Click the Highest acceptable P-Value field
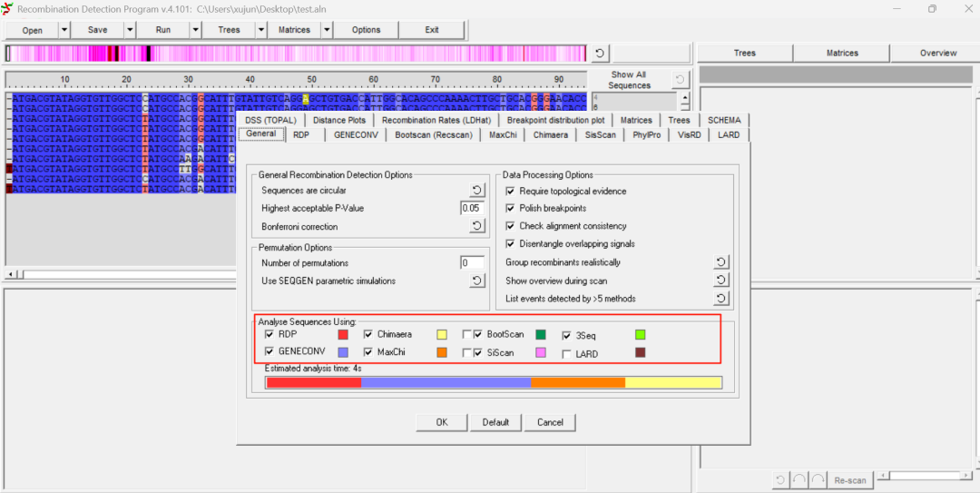Screen dimensions: 980x493 pyautogui.click(x=472, y=208)
